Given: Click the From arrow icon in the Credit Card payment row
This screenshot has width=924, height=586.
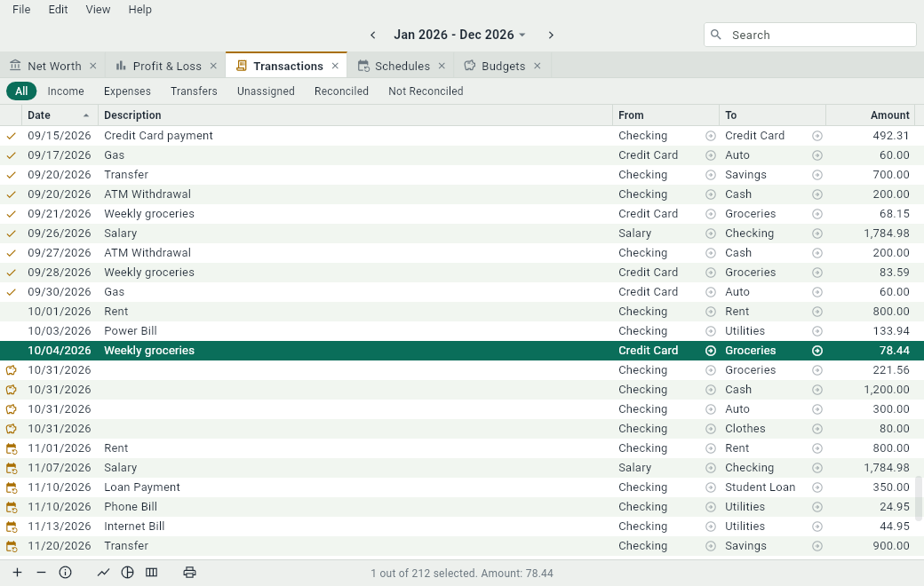Looking at the screenshot, I should click(711, 136).
